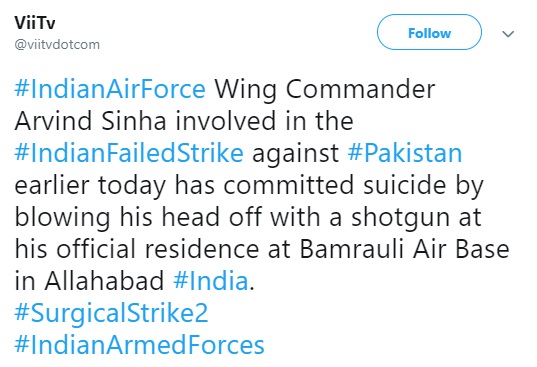This screenshot has height=367, width=537.
Task: Open the #IndianAirForce hashtag
Action: [x=110, y=89]
